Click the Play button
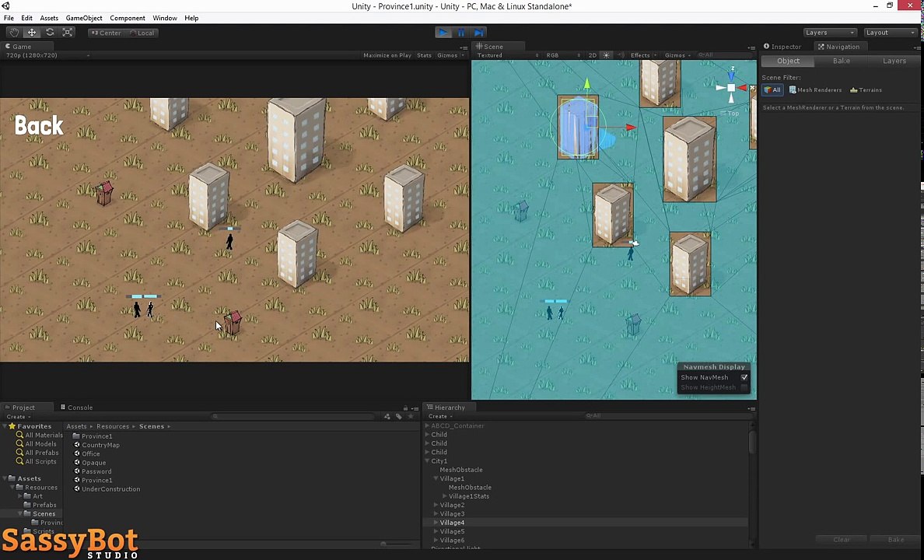Viewport: 924px width, 560px height. 443,33
